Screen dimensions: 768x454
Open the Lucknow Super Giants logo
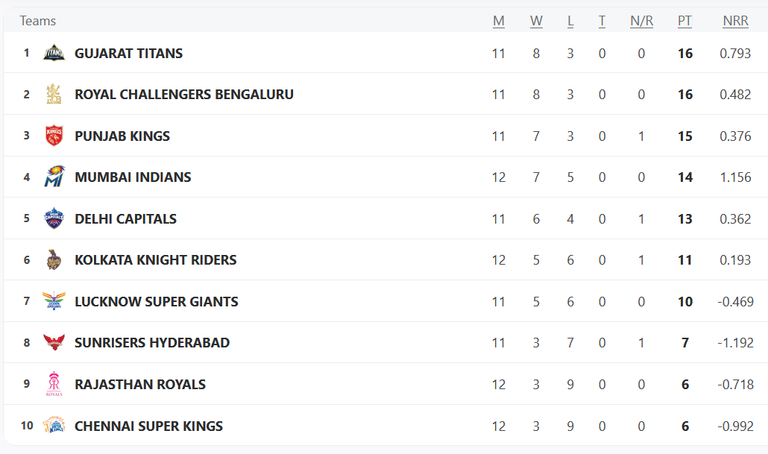pyautogui.click(x=54, y=301)
